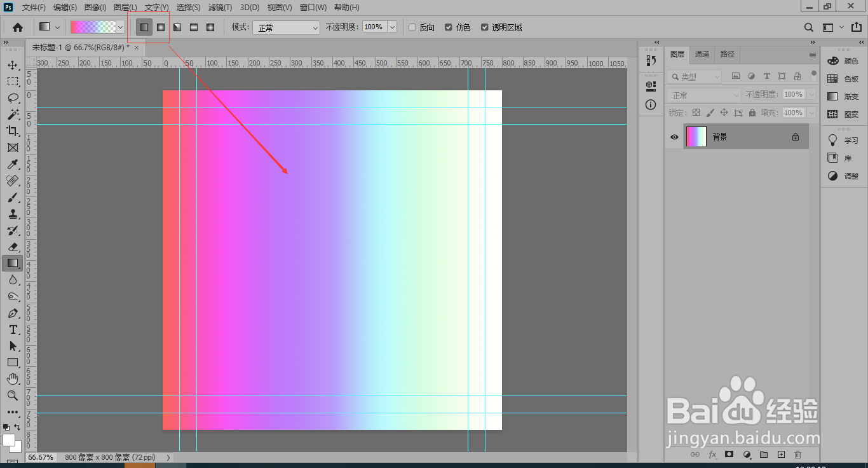Create a new layer with plus icon
Image resolution: width=868 pixels, height=468 pixels.
point(782,455)
